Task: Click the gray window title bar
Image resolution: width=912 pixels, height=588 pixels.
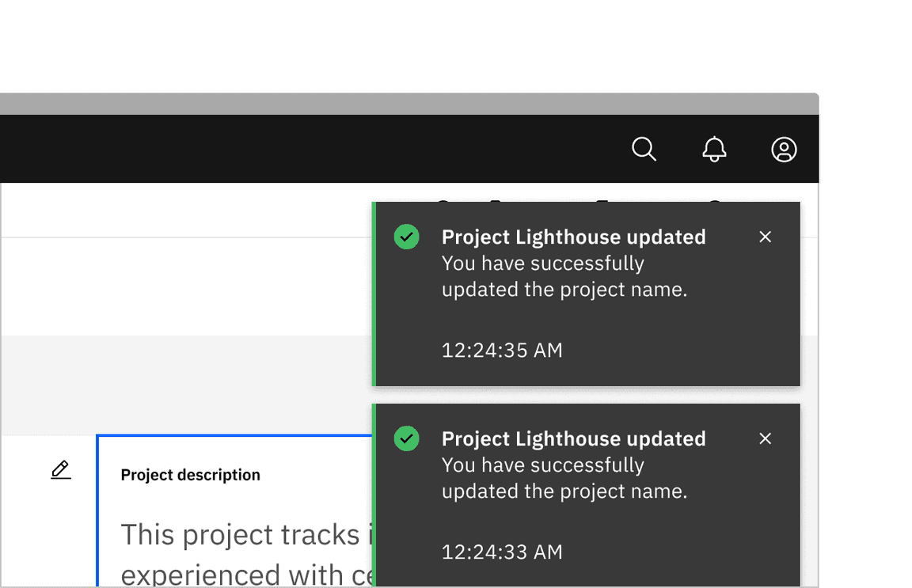Action: pos(396,104)
